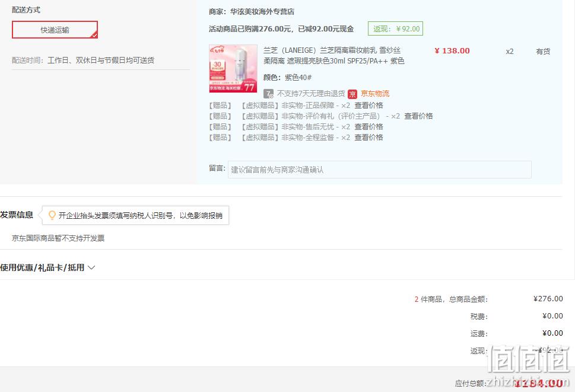
Task: Open the 京东物流 link
Action: click(x=375, y=94)
